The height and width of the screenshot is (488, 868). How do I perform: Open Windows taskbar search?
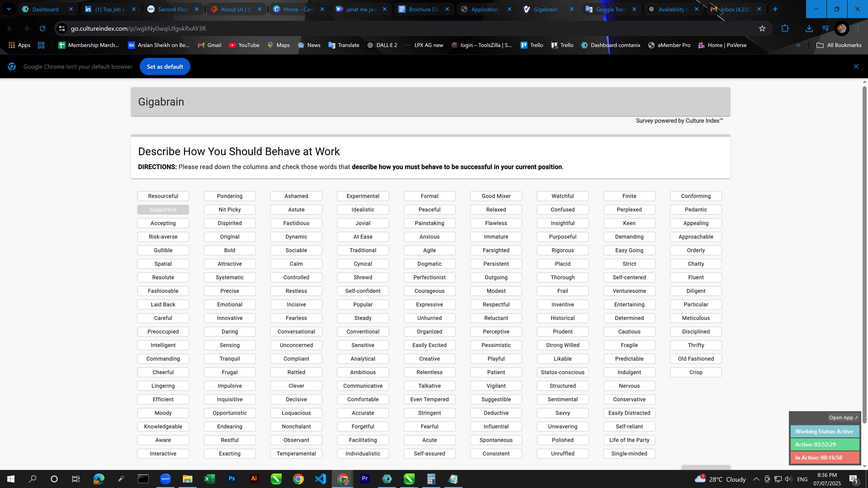[x=32, y=479]
